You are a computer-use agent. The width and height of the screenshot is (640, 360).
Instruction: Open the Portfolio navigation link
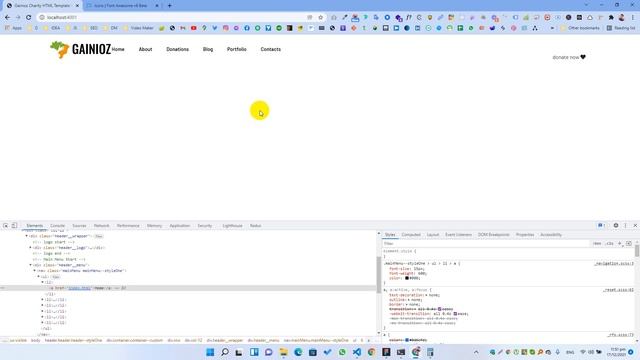tap(237, 49)
